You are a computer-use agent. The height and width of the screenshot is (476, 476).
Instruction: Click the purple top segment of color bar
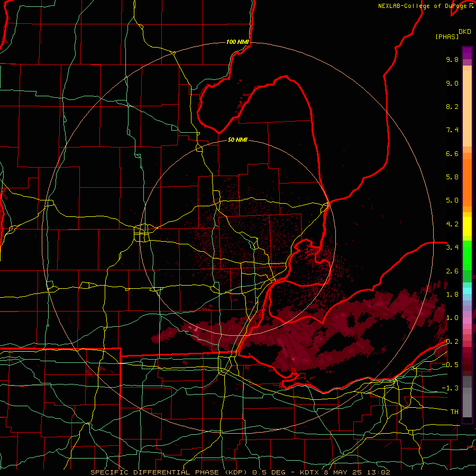point(467,53)
